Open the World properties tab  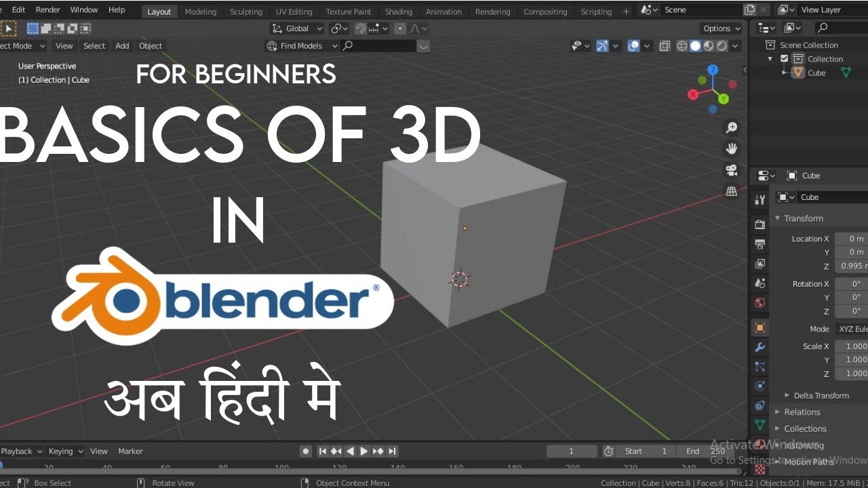pos(760,303)
